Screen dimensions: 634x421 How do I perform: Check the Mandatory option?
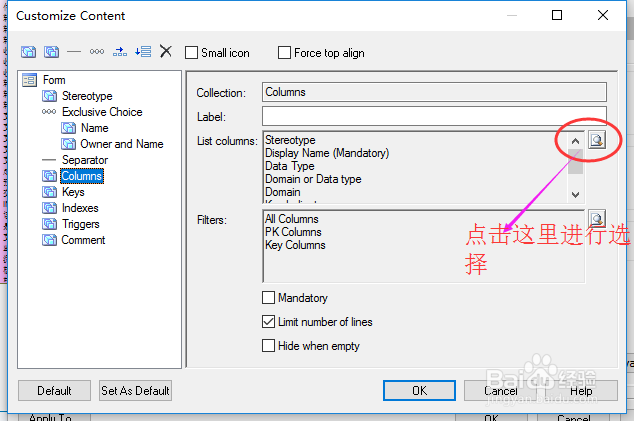(268, 298)
